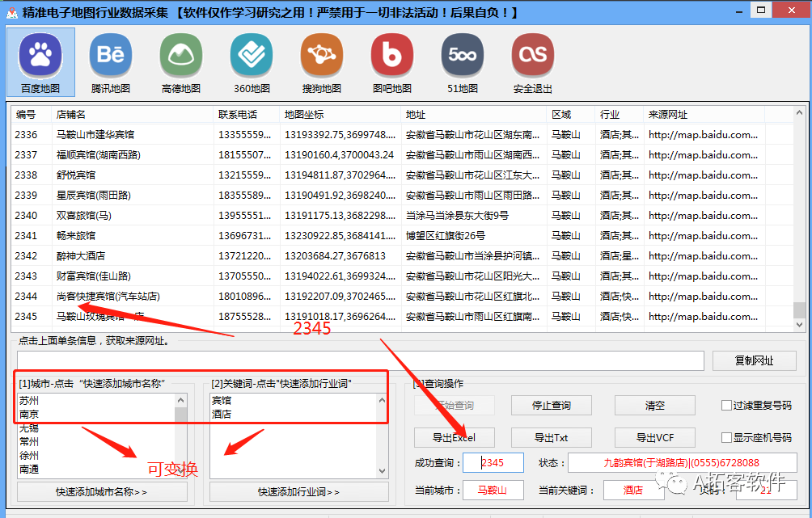Click the 地址 column header
812x518 pixels.
tap(474, 115)
